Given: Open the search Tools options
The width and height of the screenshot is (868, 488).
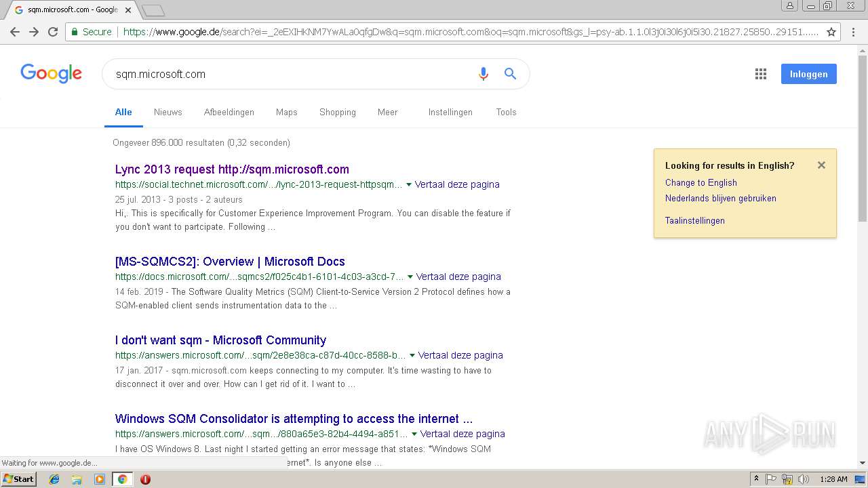Looking at the screenshot, I should 507,113.
